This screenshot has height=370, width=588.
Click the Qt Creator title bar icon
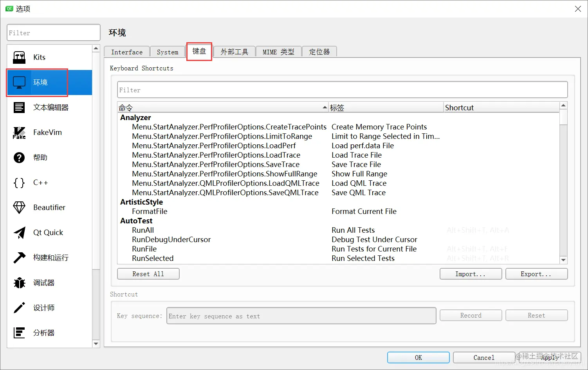[9, 9]
